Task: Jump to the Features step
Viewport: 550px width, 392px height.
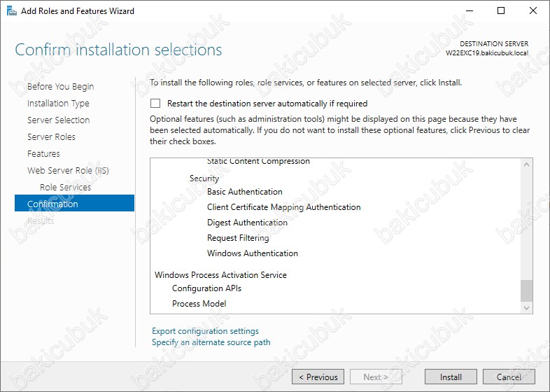Action: (43, 154)
